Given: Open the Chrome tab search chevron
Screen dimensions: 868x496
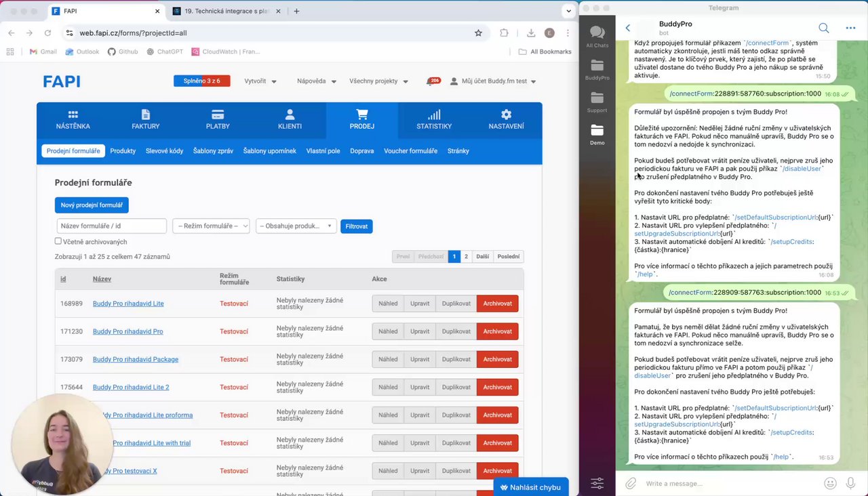Looking at the screenshot, I should pos(568,11).
